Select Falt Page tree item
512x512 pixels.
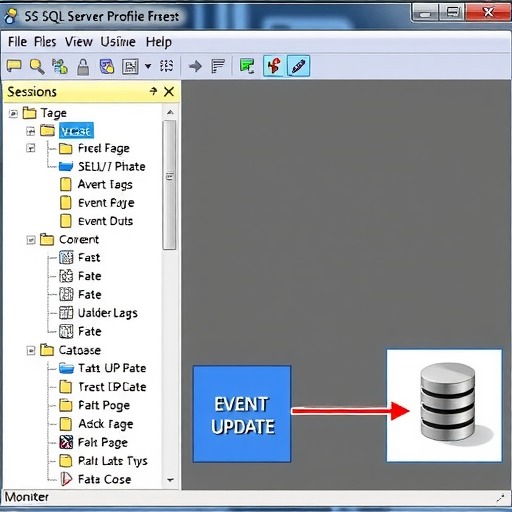103,443
